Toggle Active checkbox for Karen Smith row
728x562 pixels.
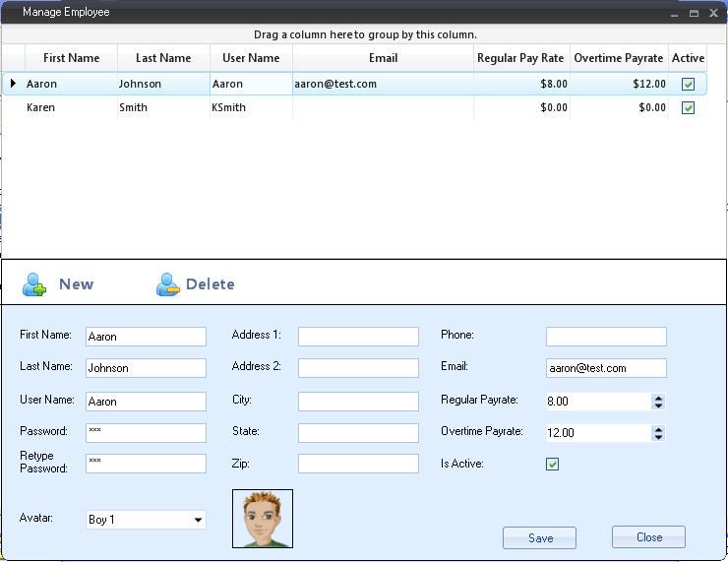688,108
